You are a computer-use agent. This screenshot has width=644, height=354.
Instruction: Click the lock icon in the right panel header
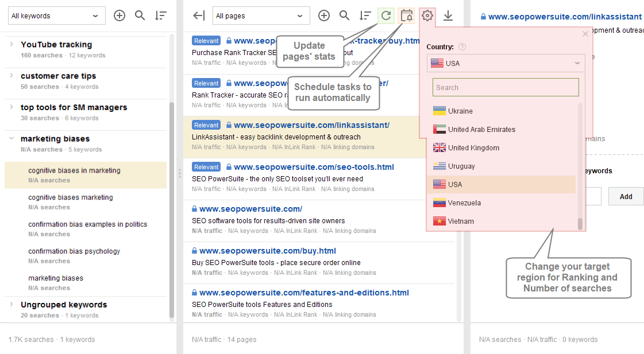(483, 17)
